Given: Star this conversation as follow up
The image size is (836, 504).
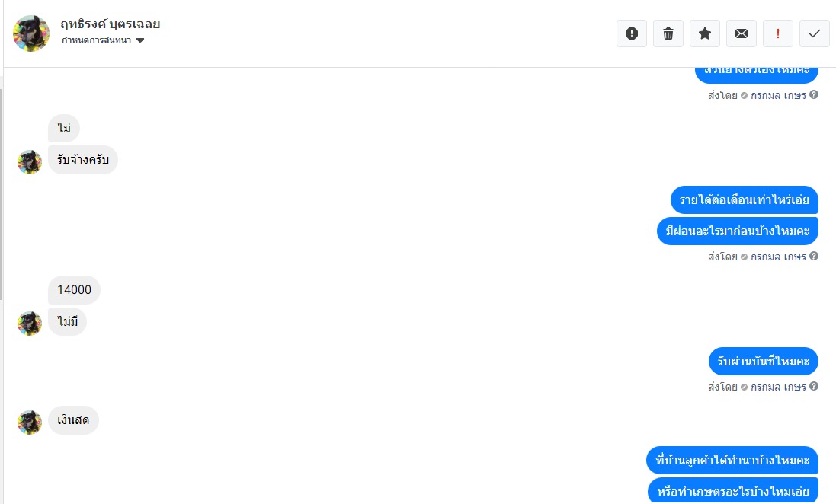Looking at the screenshot, I should click(x=705, y=33).
